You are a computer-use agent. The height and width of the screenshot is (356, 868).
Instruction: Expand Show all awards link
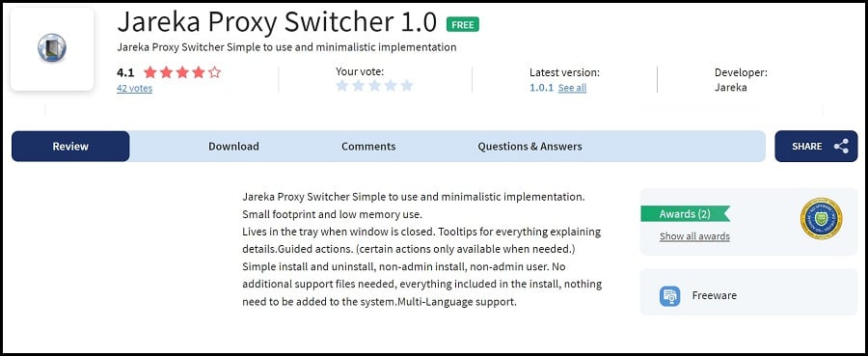694,236
